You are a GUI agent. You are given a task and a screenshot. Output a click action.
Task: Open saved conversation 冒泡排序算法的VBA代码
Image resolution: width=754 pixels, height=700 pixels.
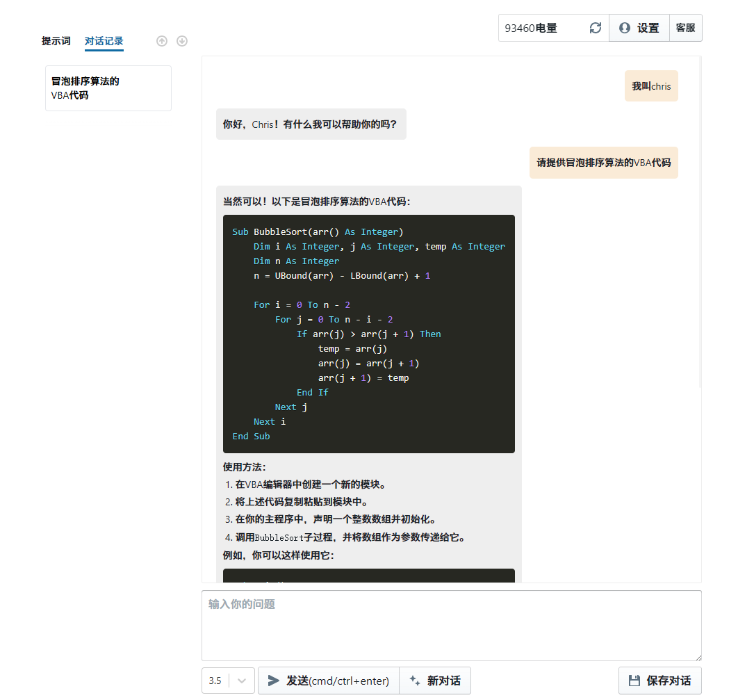(x=108, y=88)
